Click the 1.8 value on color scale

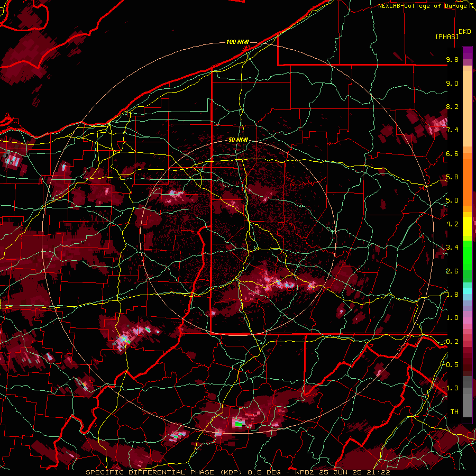click(452, 295)
